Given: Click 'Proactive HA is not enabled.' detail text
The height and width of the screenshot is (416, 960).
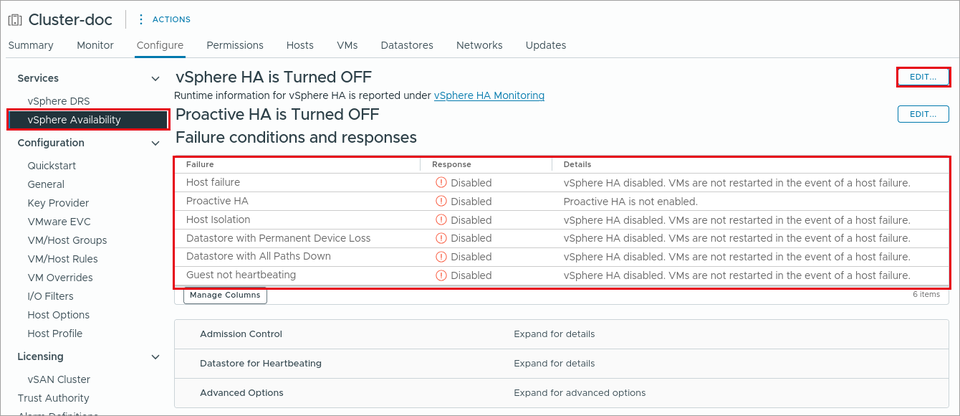Looking at the screenshot, I should [631, 201].
